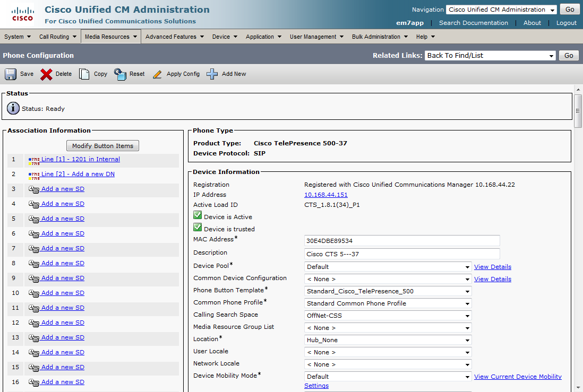Viewport: 583px width, 392px height.
Task: Open the Phone Button Template dropdown
Action: (x=388, y=291)
